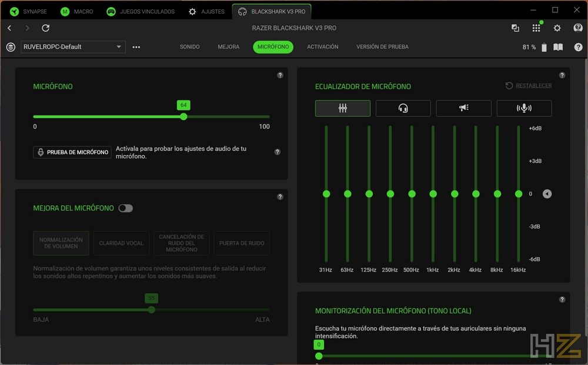Image resolution: width=588 pixels, height=365 pixels.
Task: Click the 4kHz equalizer band handle
Action: [476, 194]
